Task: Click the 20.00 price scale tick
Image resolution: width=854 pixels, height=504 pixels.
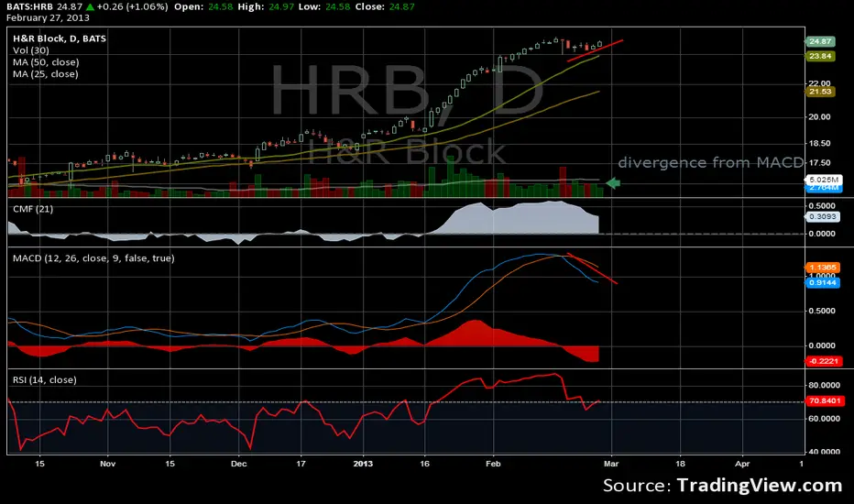Action: click(x=820, y=117)
